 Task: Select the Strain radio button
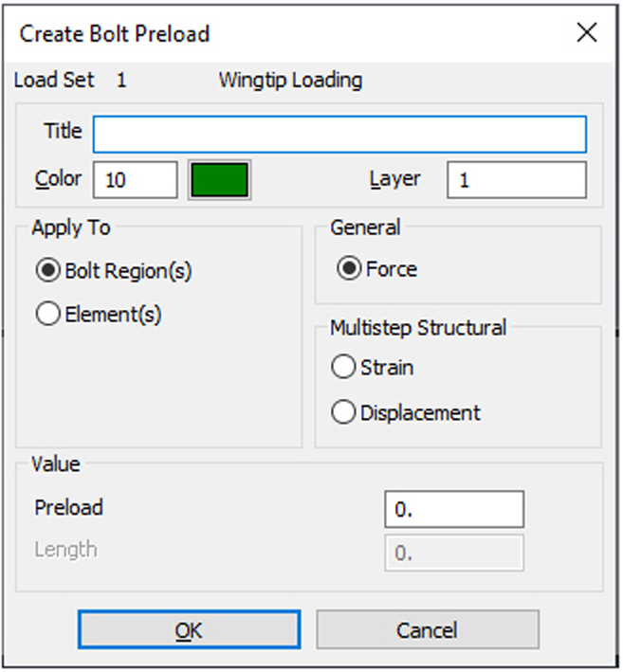[x=343, y=368]
